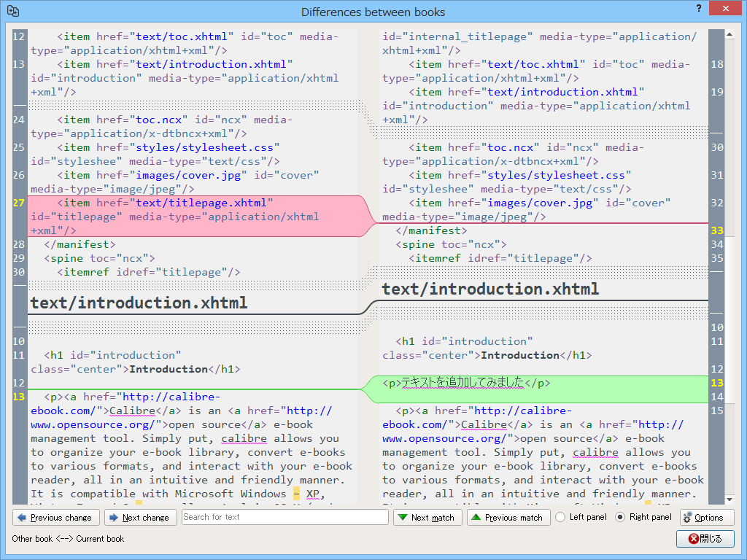The image size is (747, 560).
Task: Click left http://calibre- link text
Action: click(x=171, y=397)
